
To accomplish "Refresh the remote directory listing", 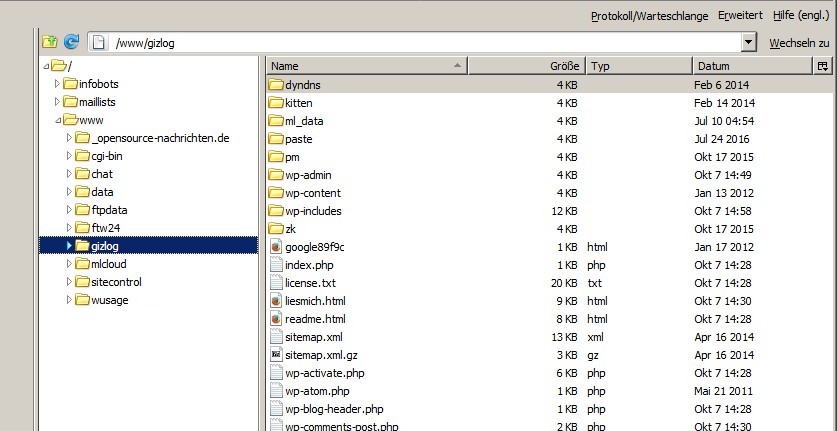I will pyautogui.click(x=71, y=42).
